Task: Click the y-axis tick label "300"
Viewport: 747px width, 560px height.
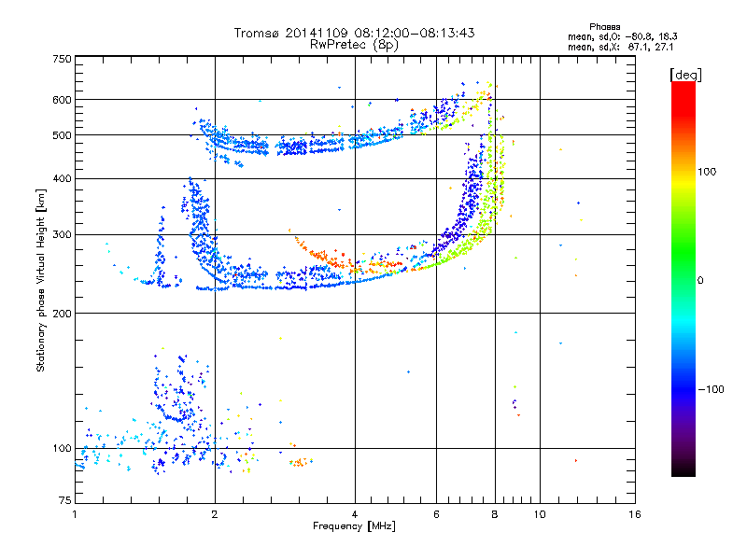Action: click(62, 235)
